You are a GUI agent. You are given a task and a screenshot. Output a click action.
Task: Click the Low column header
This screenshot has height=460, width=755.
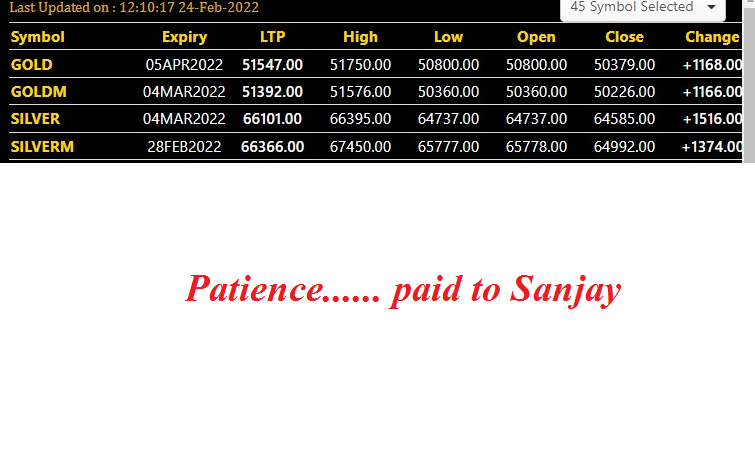[448, 37]
